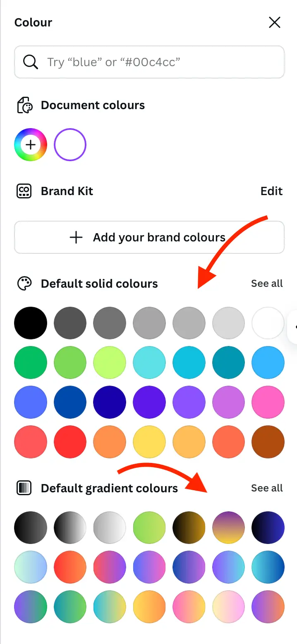Choose the lime green gradient swatch

(149, 528)
